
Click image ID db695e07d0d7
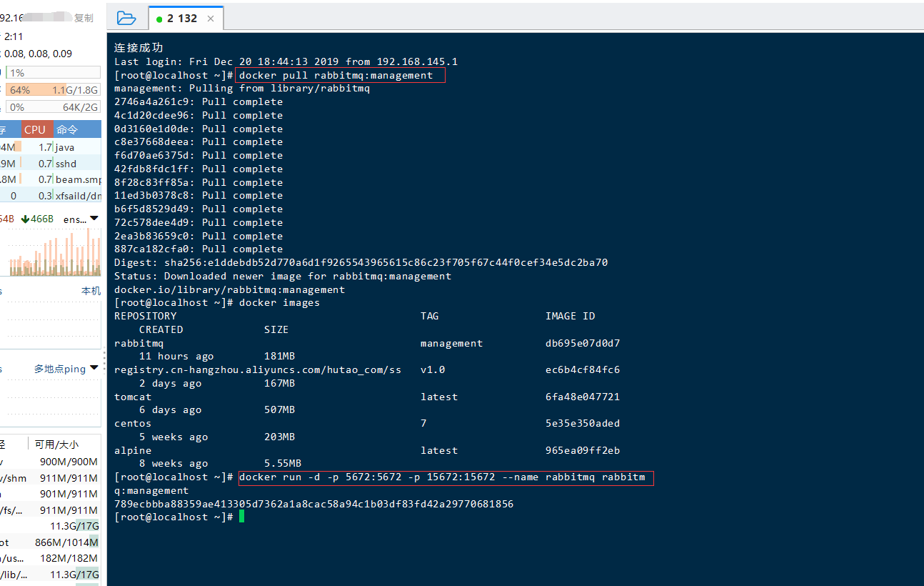583,343
